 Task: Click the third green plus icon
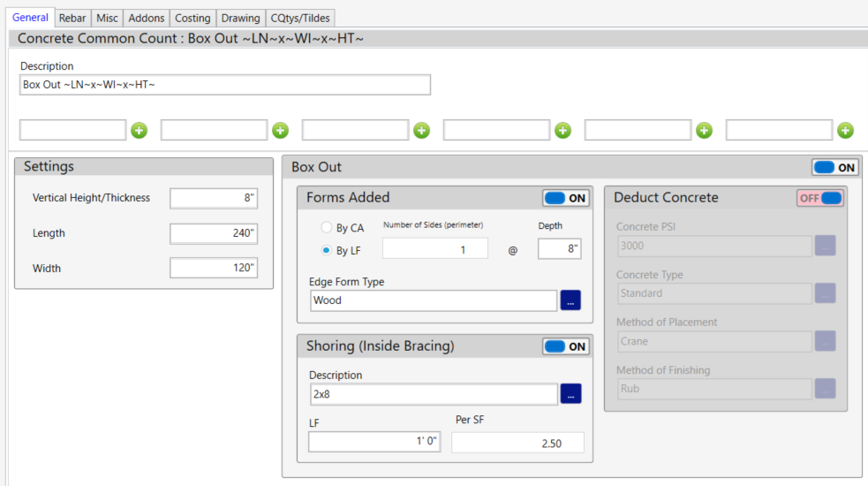(x=422, y=131)
